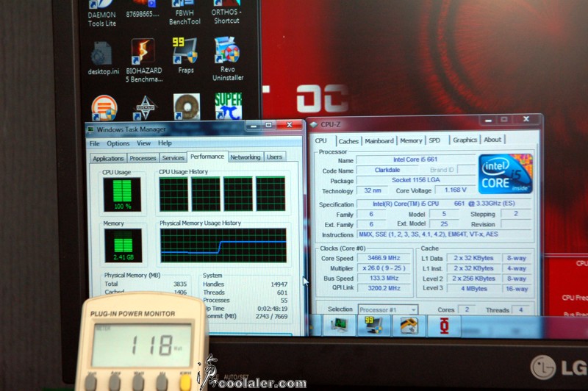Click the CPU Usage 100% gauge
This screenshot has height=391, width=588.
pyautogui.click(x=122, y=195)
